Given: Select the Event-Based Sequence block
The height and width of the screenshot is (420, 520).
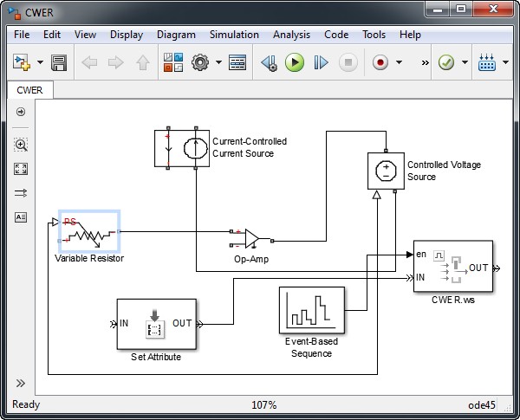Looking at the screenshot, I should (311, 310).
